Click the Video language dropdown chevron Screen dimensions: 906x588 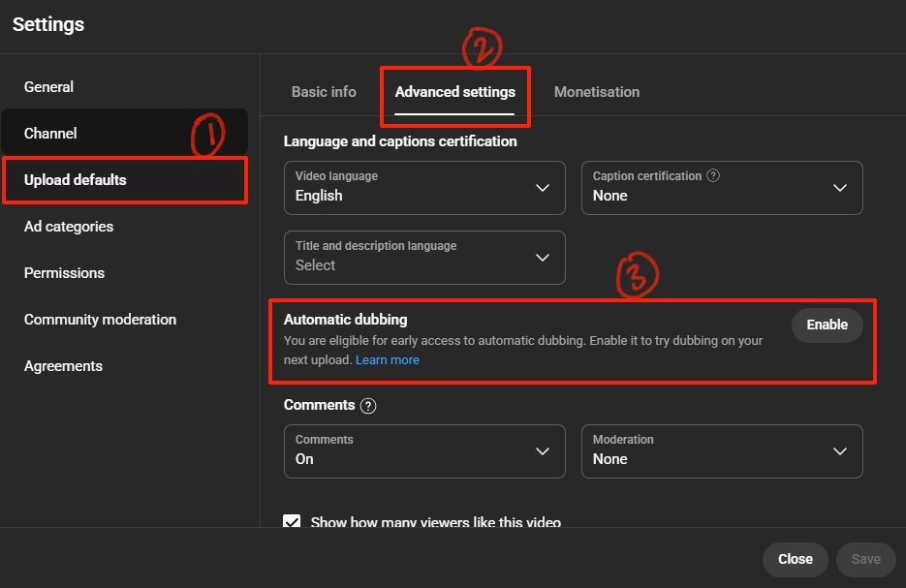[543, 188]
